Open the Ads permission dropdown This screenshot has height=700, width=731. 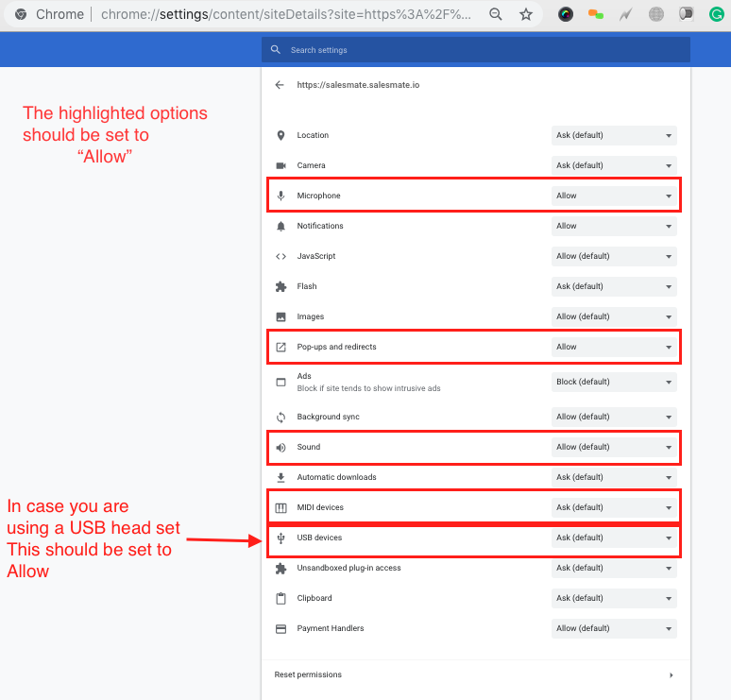[x=614, y=382]
